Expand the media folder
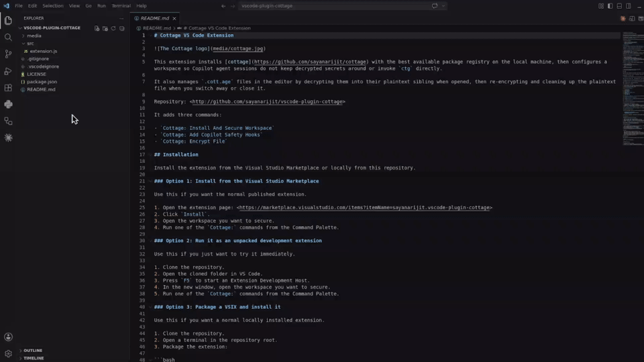 [x=23, y=36]
